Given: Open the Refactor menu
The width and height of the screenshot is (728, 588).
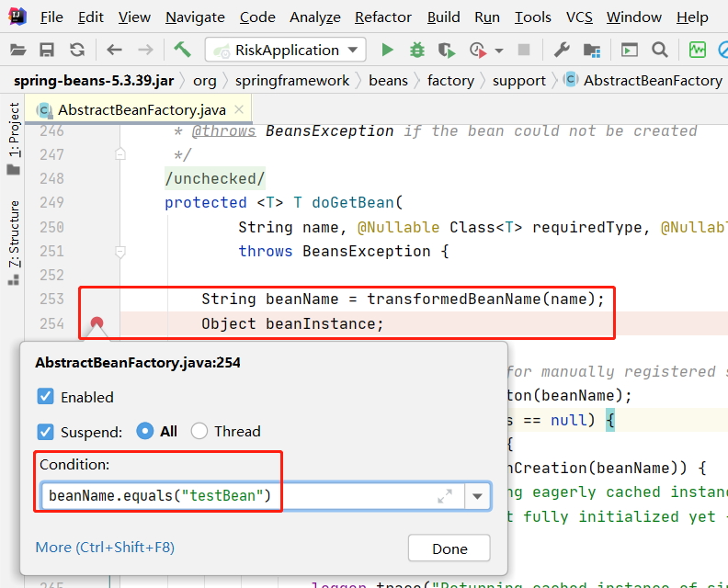Looking at the screenshot, I should [383, 17].
